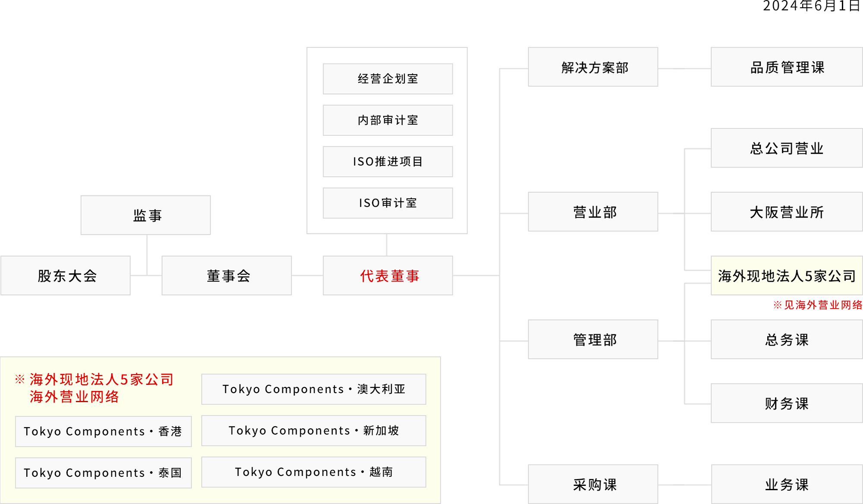Viewport: 863px width, 504px height.
Task: Select Tokyo Components・新加坡 entry
Action: click(314, 431)
